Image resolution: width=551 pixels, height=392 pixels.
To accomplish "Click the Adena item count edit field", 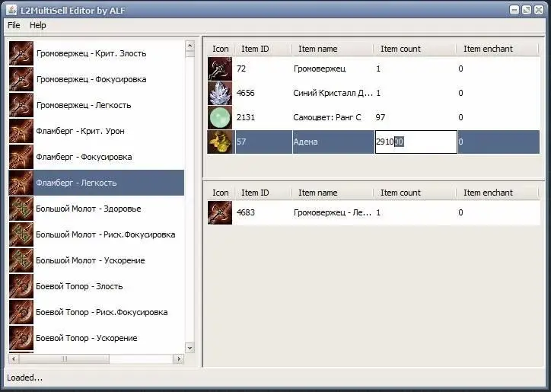I will point(416,142).
